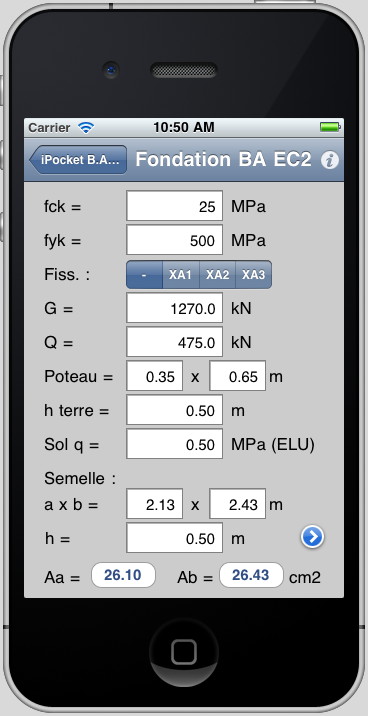Edit the h terre field
This screenshot has width=368, height=716.
174,410
